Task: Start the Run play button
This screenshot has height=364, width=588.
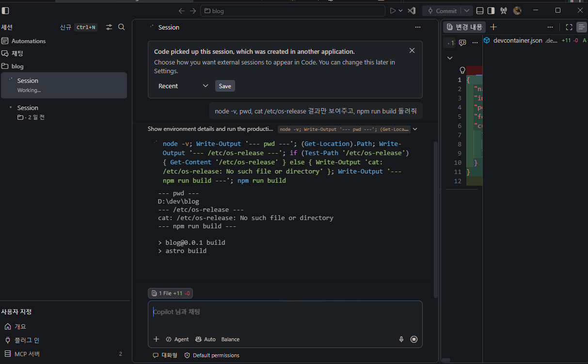Action: click(393, 11)
